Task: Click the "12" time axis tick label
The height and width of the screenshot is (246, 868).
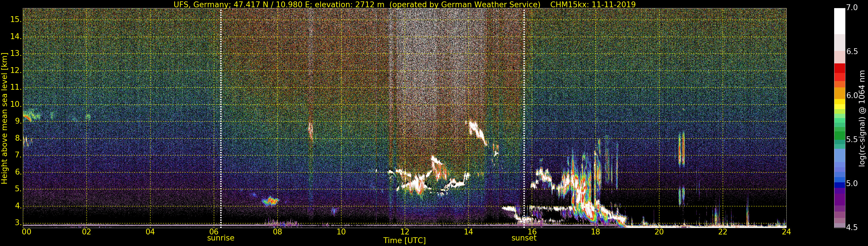Action: tap(405, 232)
